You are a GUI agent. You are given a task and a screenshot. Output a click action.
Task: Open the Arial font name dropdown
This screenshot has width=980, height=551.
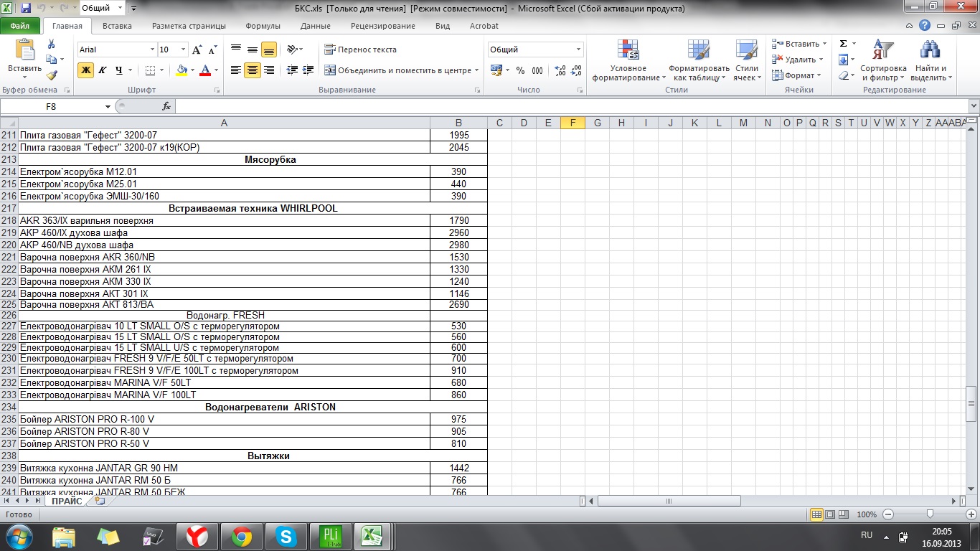pos(152,50)
